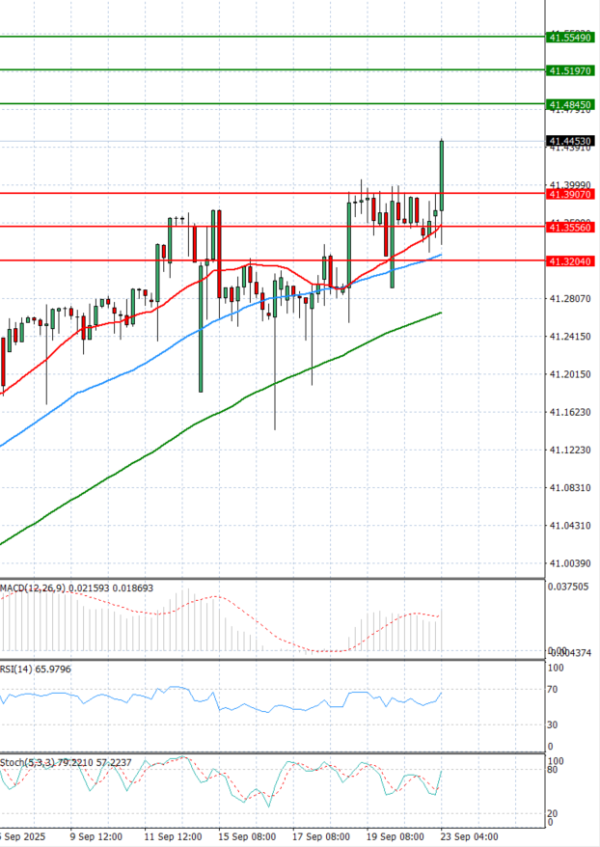
Task: Select the 41.32040 red support price label
Action: [570, 261]
